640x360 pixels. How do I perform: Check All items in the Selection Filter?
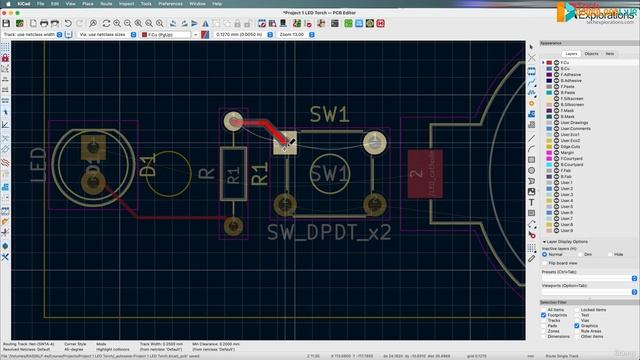[544, 310]
